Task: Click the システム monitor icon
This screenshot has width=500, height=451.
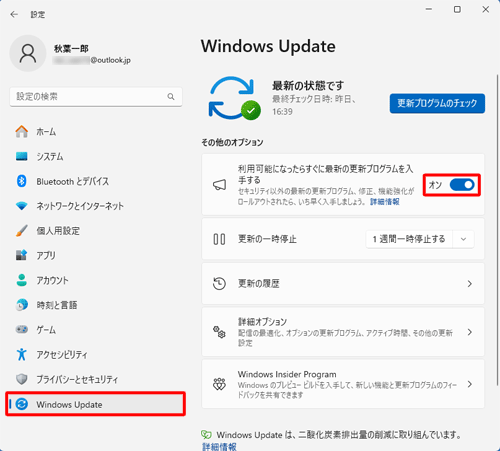Action: tap(22, 156)
